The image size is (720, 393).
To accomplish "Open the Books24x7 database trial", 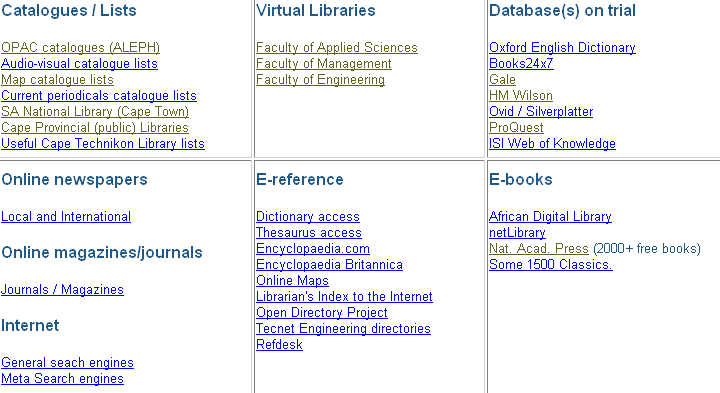I will (x=521, y=64).
